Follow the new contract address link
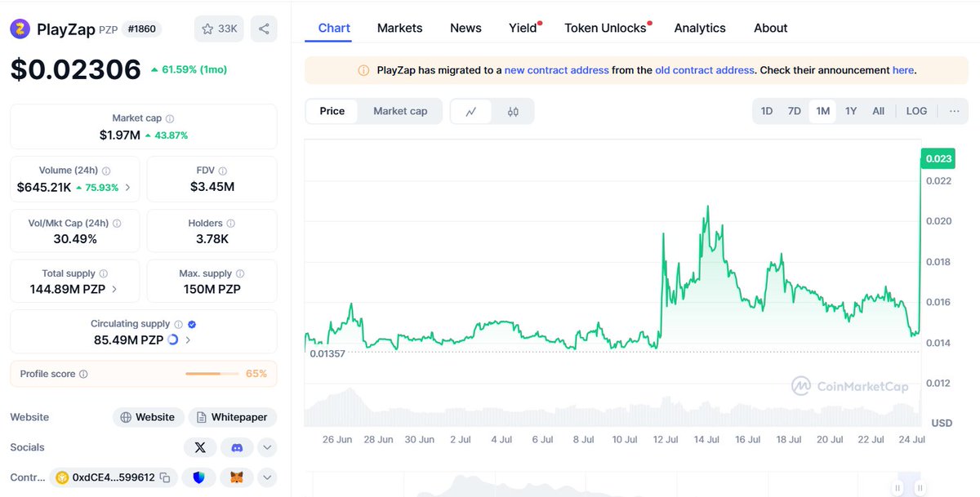Viewport: 980px width, 497px height. click(x=557, y=70)
